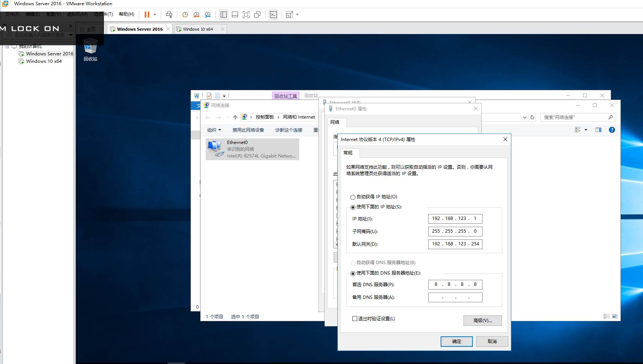This screenshot has width=643, height=364.
Task: Select obtain IP address automatically option
Action: (x=353, y=197)
